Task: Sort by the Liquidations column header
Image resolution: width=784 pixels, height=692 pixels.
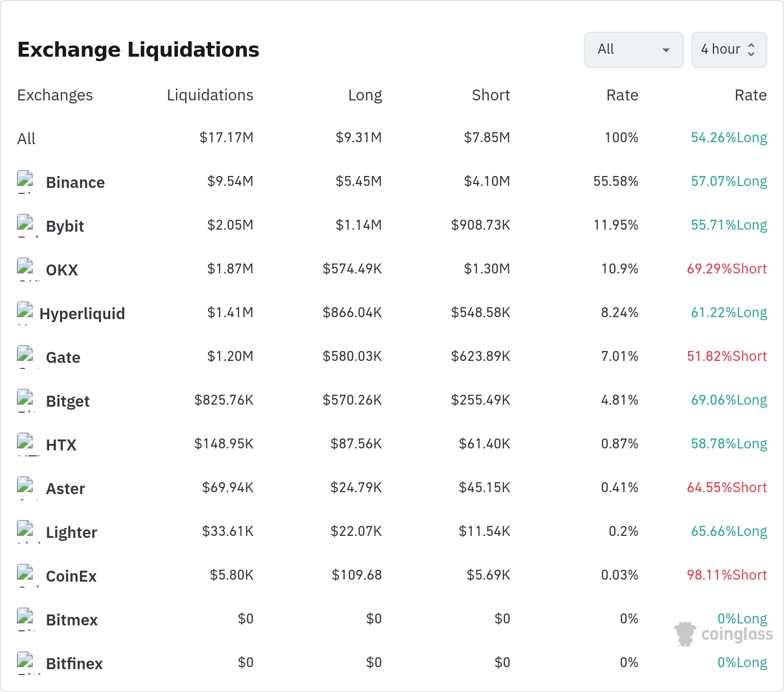Action: point(210,95)
